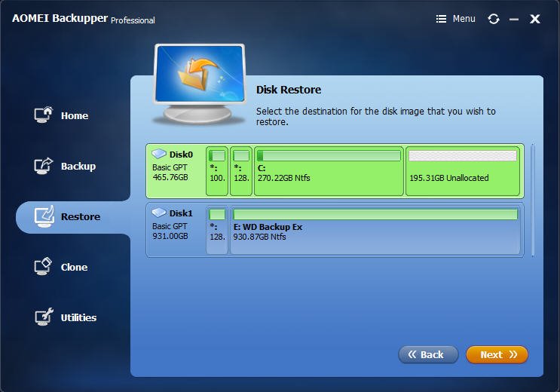Click the C: partition usage bar
Screen dimensions: 560x392
click(x=329, y=155)
